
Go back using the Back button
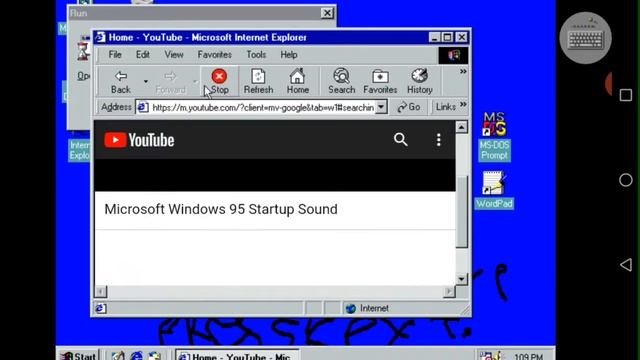[x=121, y=82]
